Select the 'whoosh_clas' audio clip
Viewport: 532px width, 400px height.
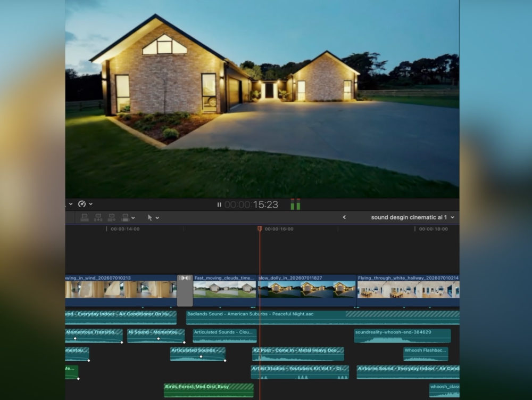pyautogui.click(x=444, y=390)
